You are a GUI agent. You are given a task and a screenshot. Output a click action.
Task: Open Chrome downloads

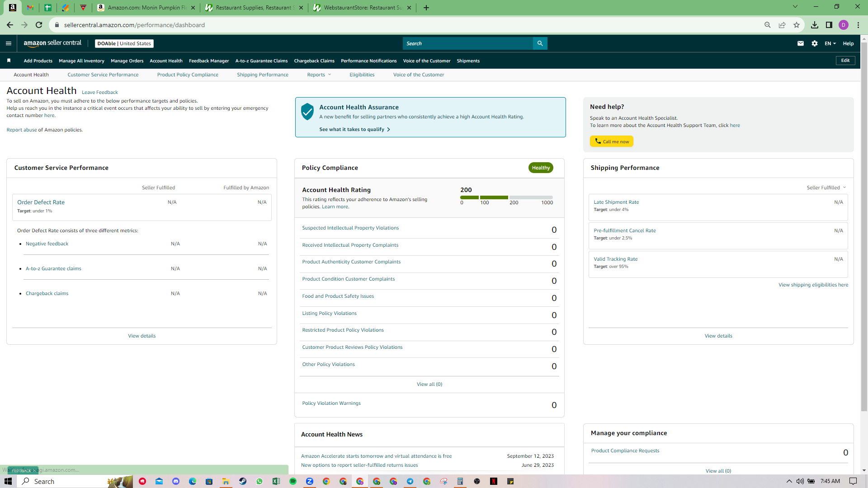(815, 25)
